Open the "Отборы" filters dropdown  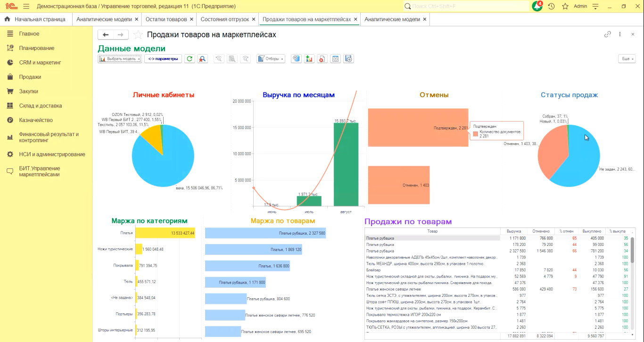271,59
